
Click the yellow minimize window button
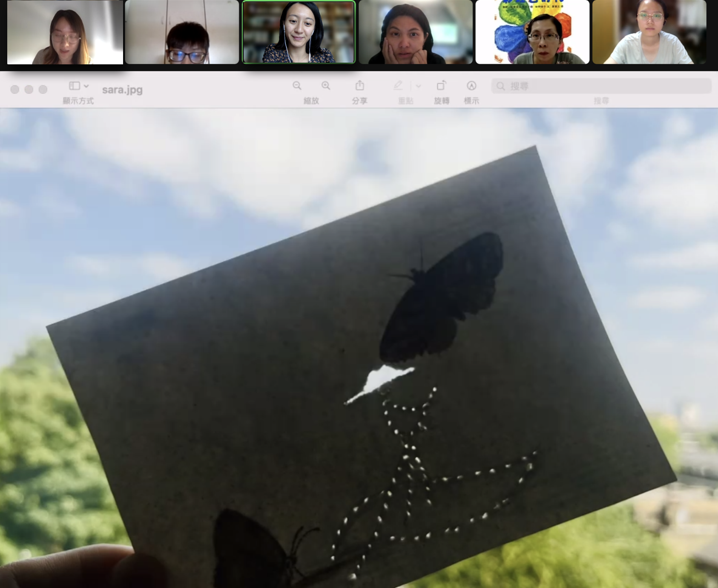(x=29, y=89)
